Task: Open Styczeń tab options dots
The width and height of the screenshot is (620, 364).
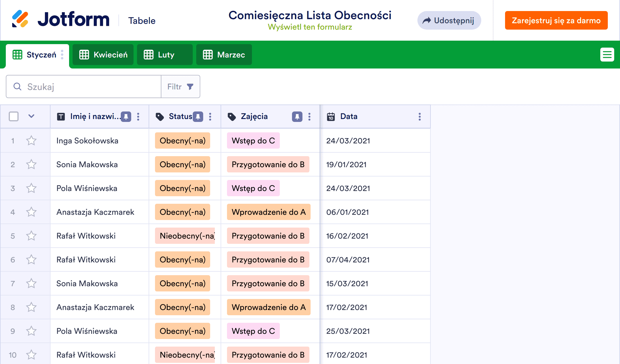Action: 62,55
